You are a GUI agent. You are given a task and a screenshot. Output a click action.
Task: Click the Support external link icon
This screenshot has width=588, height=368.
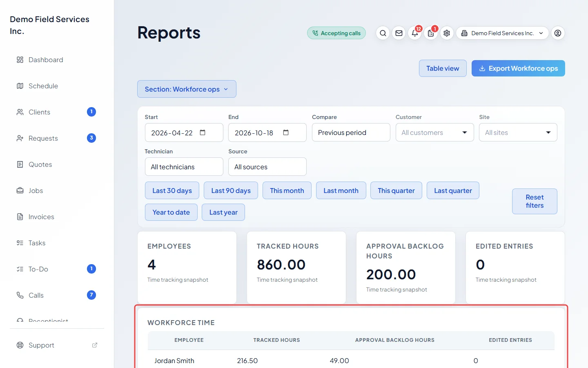click(x=95, y=345)
